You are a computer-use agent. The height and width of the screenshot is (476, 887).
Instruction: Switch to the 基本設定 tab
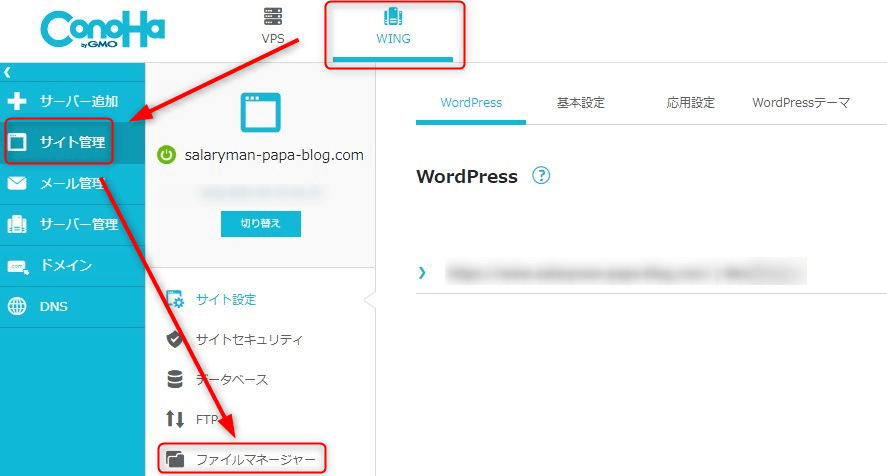click(580, 103)
